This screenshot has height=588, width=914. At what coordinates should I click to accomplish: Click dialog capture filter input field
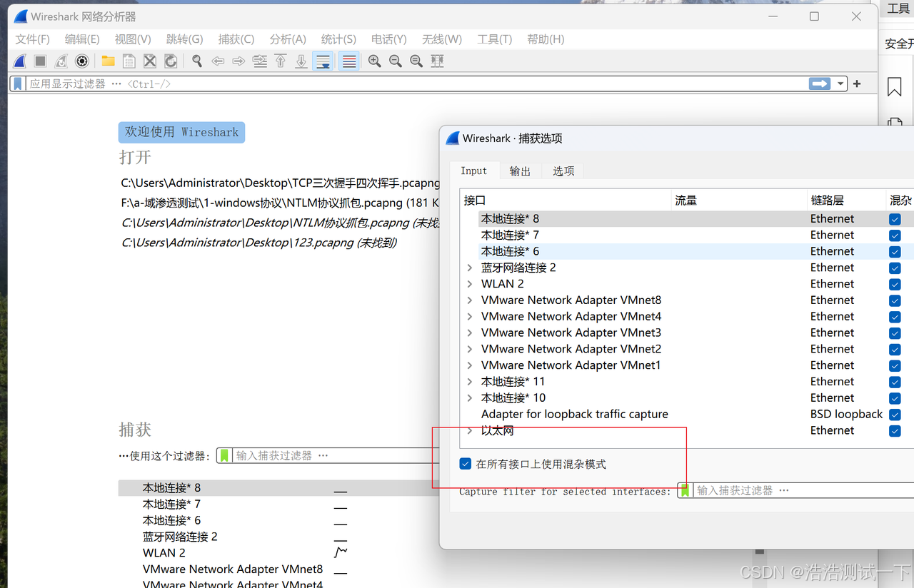click(x=804, y=490)
